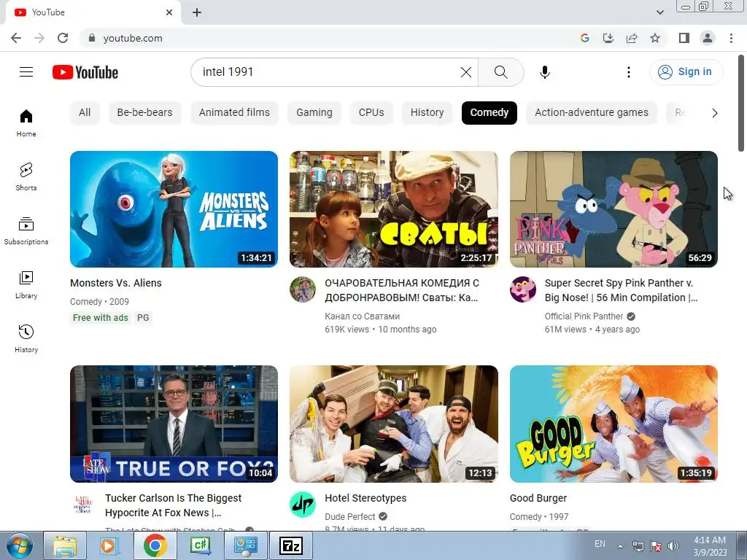Open the Good Burger movie thumbnail
The width and height of the screenshot is (747, 560).
[x=614, y=424]
